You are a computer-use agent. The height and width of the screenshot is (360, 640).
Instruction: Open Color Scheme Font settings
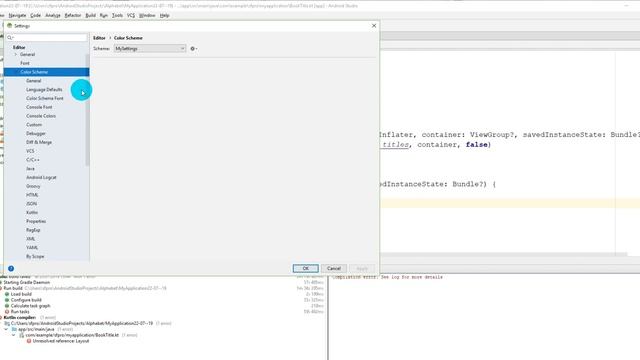tap(44, 98)
